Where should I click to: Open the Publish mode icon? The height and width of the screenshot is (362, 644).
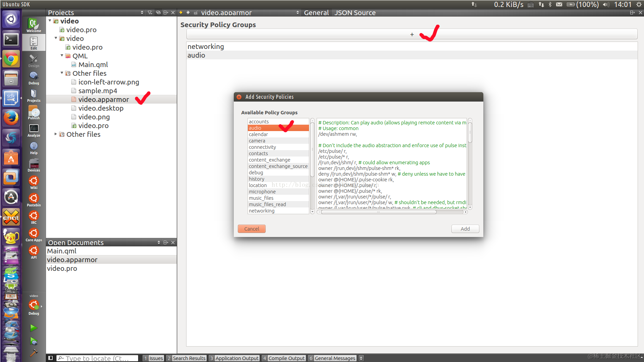click(34, 113)
